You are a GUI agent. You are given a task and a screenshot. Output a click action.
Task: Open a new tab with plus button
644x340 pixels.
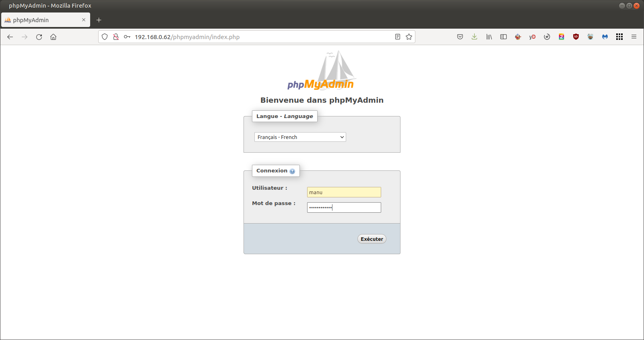click(99, 20)
